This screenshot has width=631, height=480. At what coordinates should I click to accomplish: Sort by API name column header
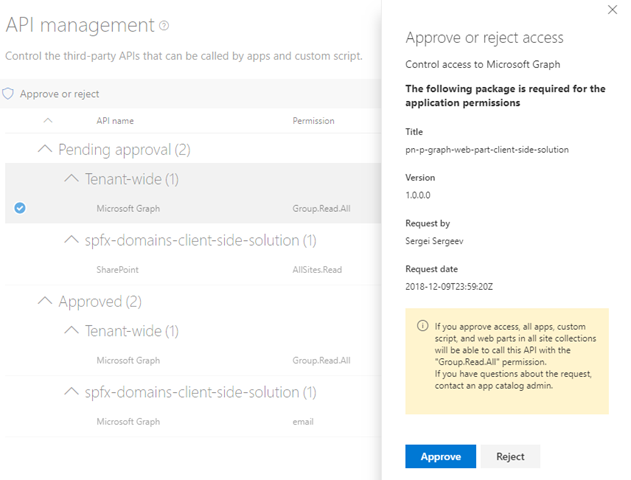click(115, 121)
